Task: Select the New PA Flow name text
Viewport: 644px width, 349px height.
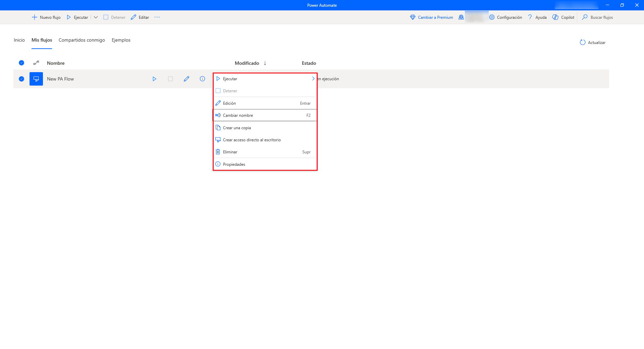Action: pos(60,79)
